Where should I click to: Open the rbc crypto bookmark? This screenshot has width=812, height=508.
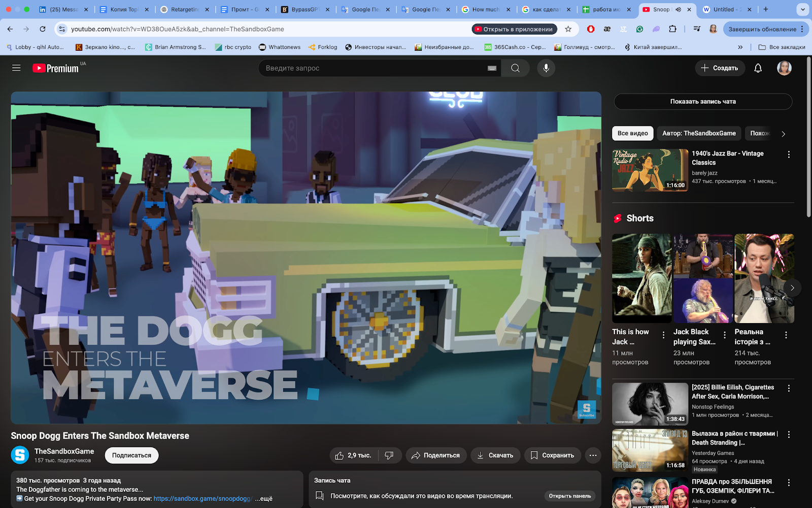233,47
